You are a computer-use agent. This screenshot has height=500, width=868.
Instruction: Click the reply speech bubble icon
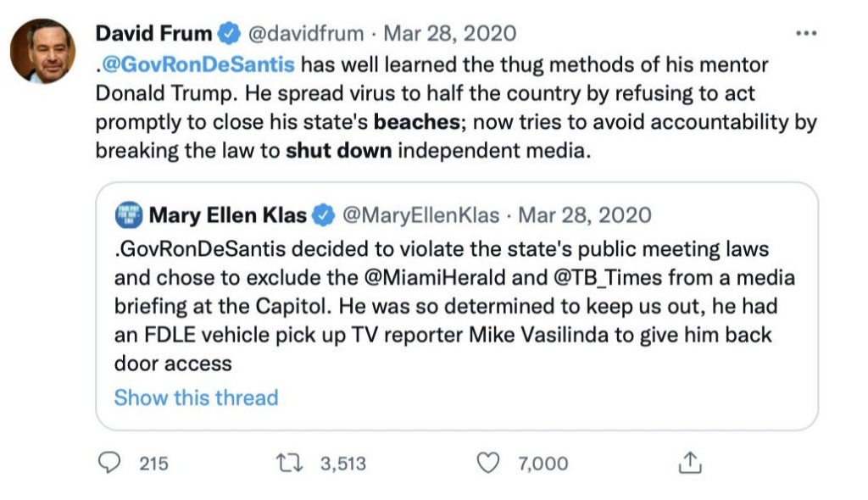108,463
